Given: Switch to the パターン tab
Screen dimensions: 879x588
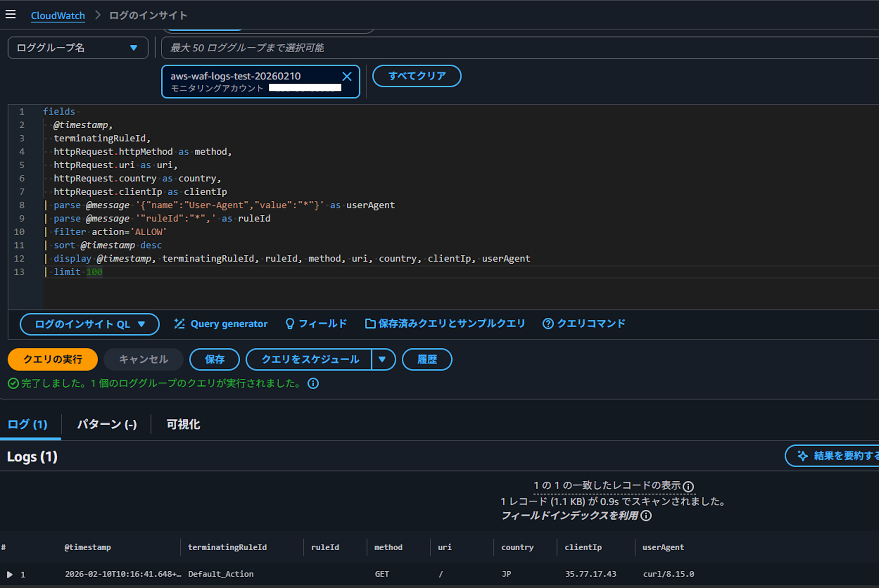Looking at the screenshot, I should [107, 425].
